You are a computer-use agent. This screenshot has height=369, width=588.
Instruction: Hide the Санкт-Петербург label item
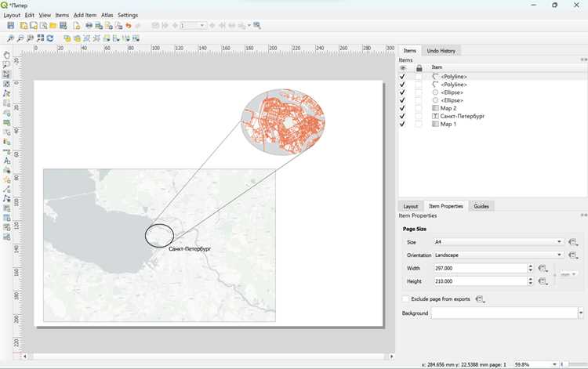click(x=402, y=116)
